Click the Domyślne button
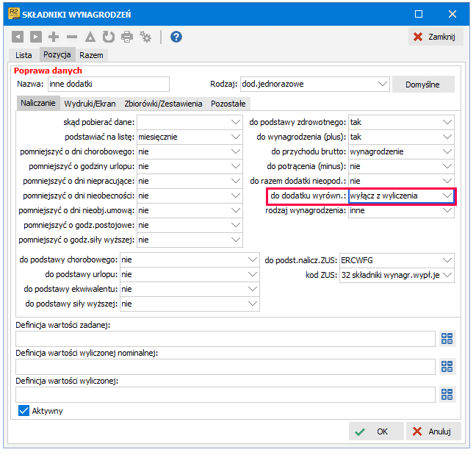This screenshot has width=476, height=455. point(423,85)
